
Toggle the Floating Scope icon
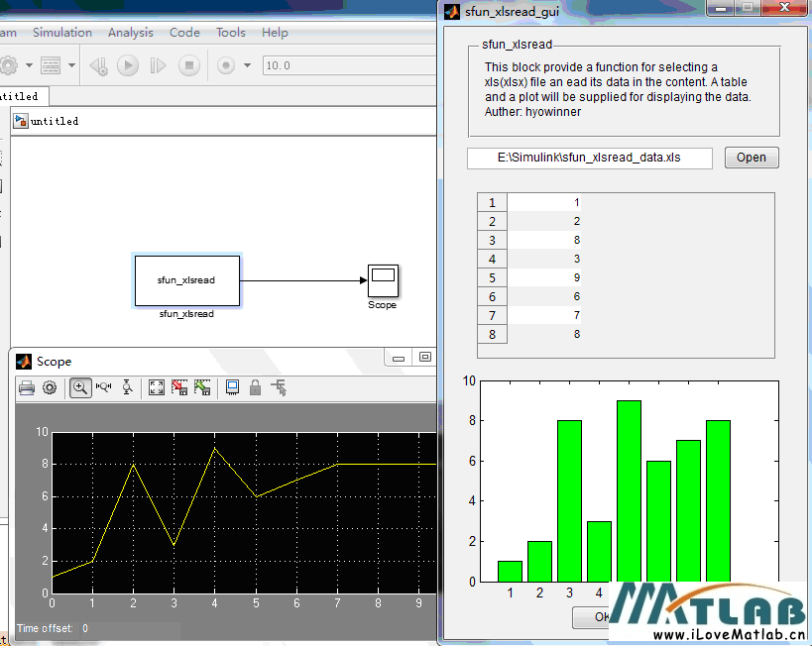click(x=232, y=387)
